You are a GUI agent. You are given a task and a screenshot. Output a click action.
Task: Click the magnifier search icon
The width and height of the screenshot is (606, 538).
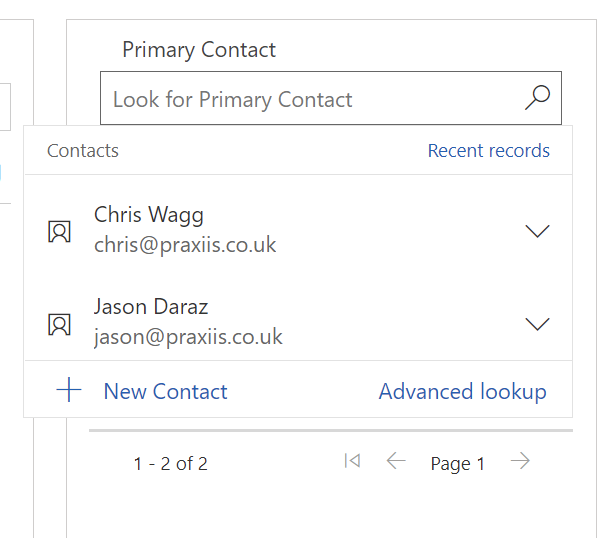coord(537,98)
